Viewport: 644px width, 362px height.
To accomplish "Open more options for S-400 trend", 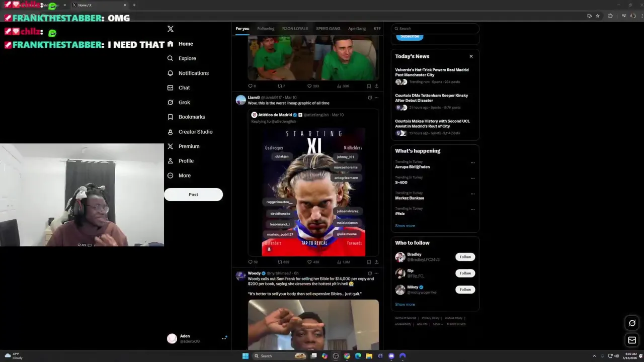I will (472, 178).
